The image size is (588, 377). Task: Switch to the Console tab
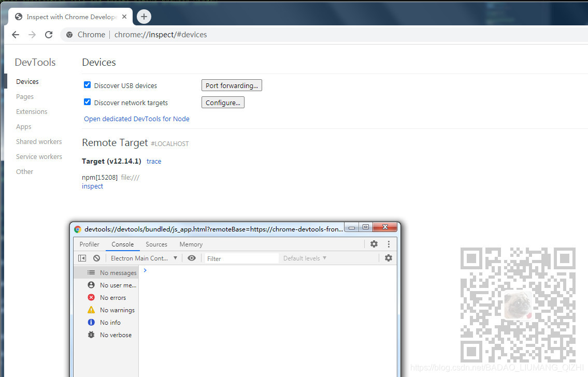tap(123, 244)
